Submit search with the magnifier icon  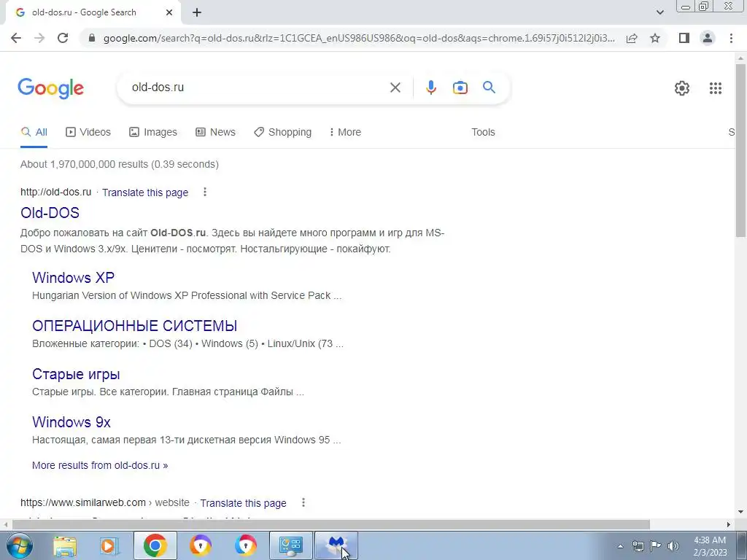click(x=489, y=87)
